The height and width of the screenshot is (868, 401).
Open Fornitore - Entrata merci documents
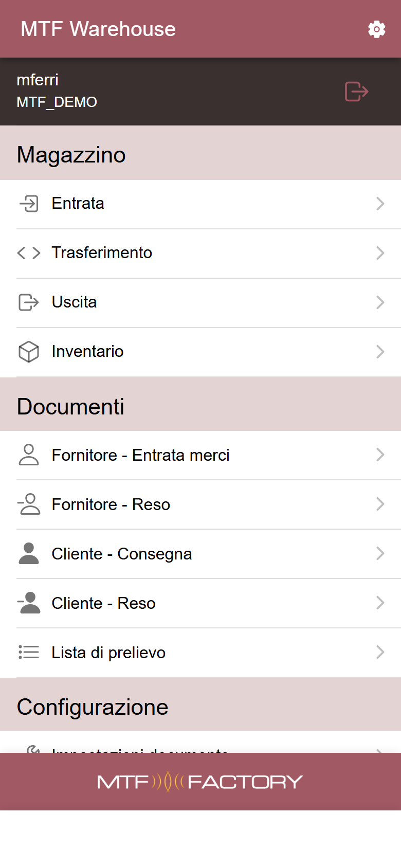click(200, 455)
